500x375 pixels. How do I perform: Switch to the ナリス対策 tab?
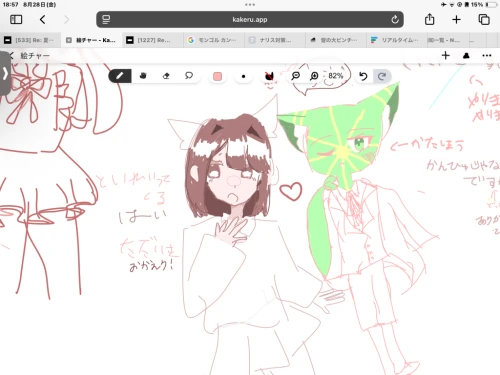tap(275, 40)
